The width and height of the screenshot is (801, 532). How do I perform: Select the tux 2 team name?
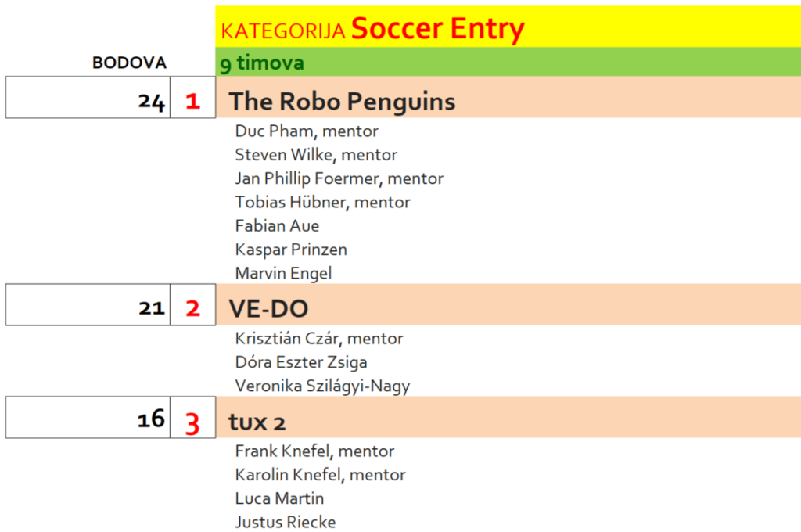257,422
